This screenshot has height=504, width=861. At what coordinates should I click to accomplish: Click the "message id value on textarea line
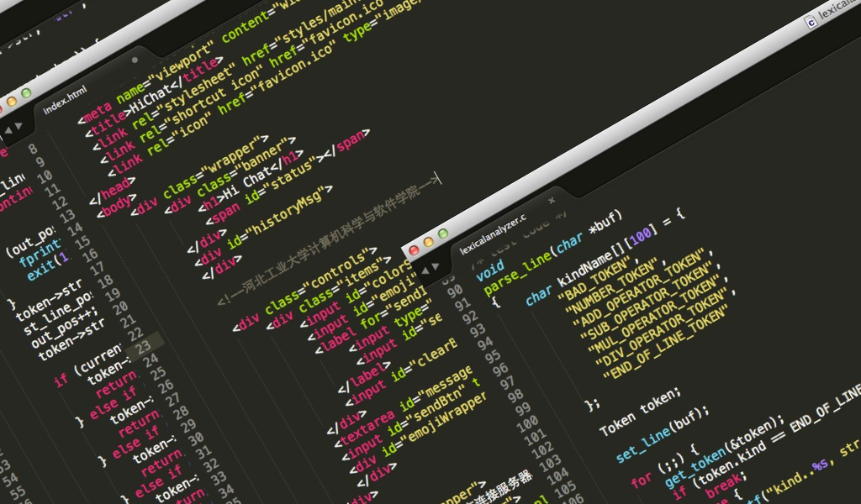click(x=444, y=382)
